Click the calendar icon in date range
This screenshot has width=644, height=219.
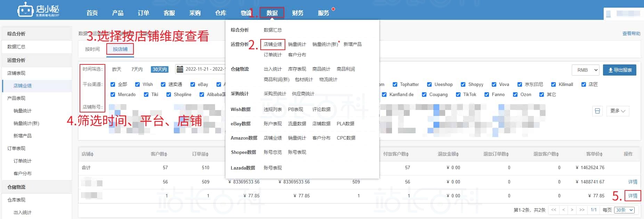tap(180, 69)
